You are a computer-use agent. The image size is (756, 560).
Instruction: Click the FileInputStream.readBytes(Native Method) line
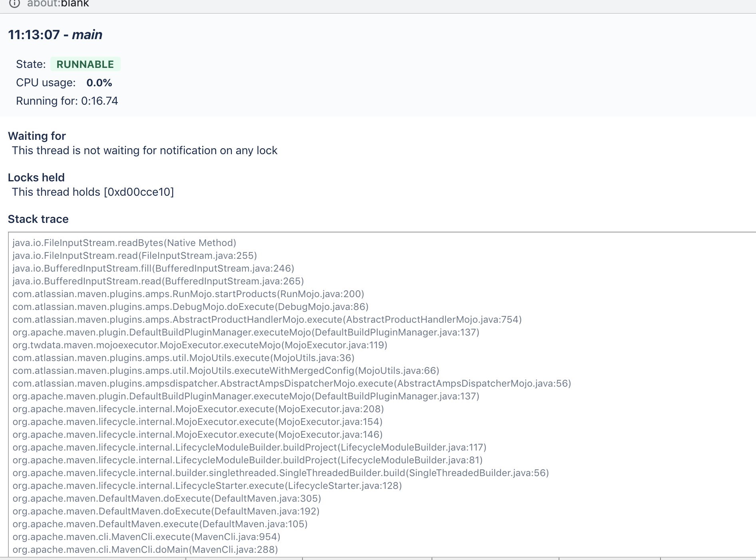pos(124,243)
